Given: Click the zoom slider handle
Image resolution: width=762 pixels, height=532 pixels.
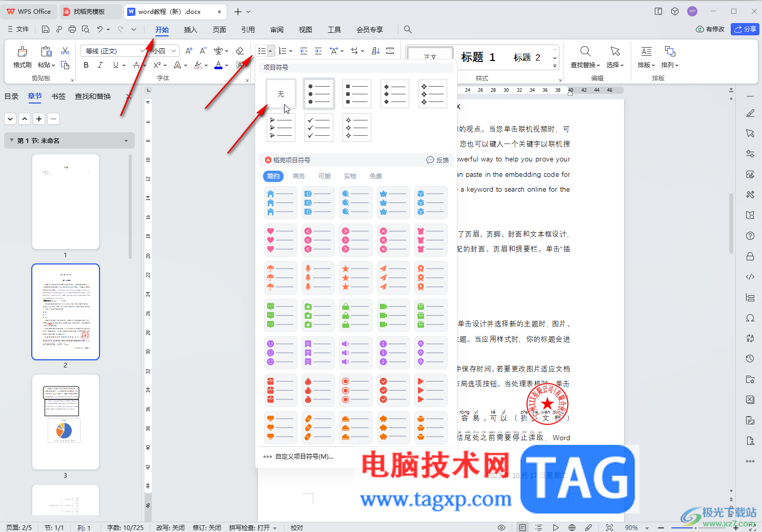Looking at the screenshot, I should coord(695,527).
